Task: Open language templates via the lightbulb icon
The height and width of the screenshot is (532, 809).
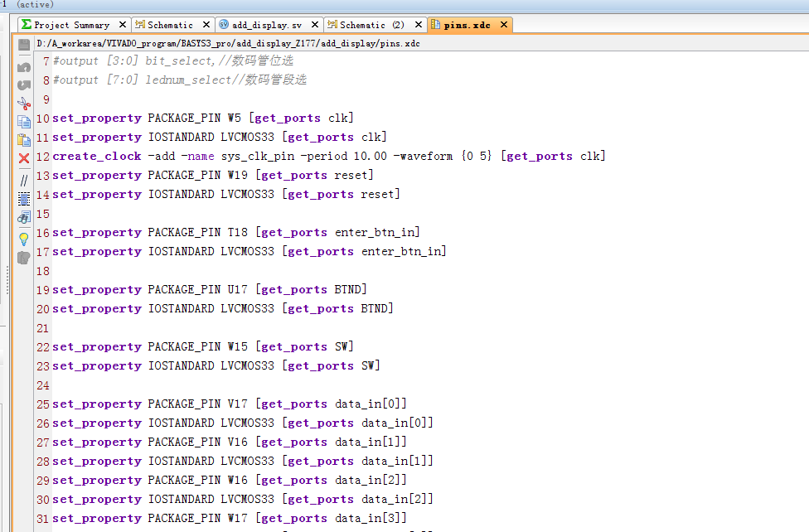Action: pyautogui.click(x=24, y=238)
